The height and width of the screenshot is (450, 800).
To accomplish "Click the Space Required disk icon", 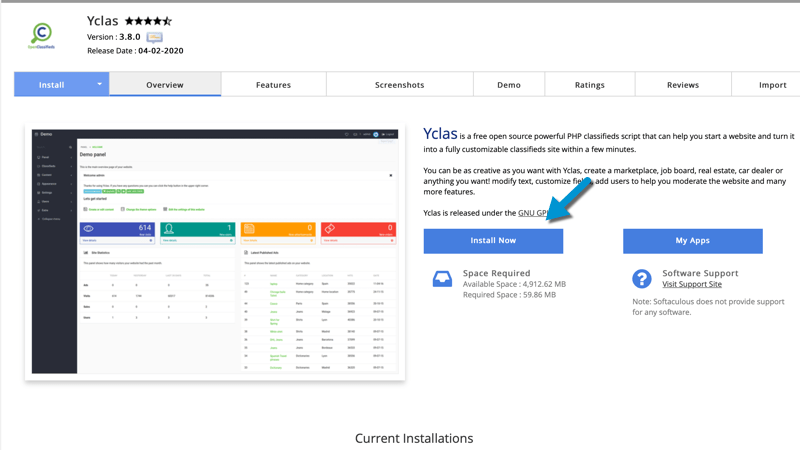I will tap(442, 279).
